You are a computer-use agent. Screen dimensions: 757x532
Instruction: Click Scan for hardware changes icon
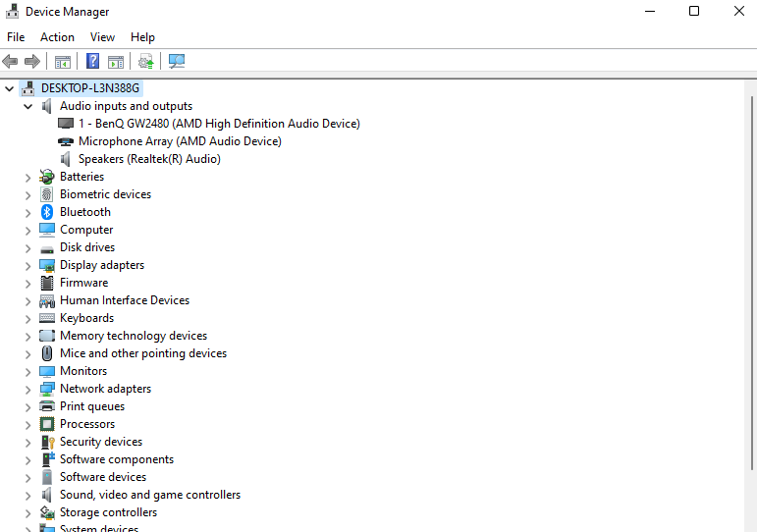point(176,61)
